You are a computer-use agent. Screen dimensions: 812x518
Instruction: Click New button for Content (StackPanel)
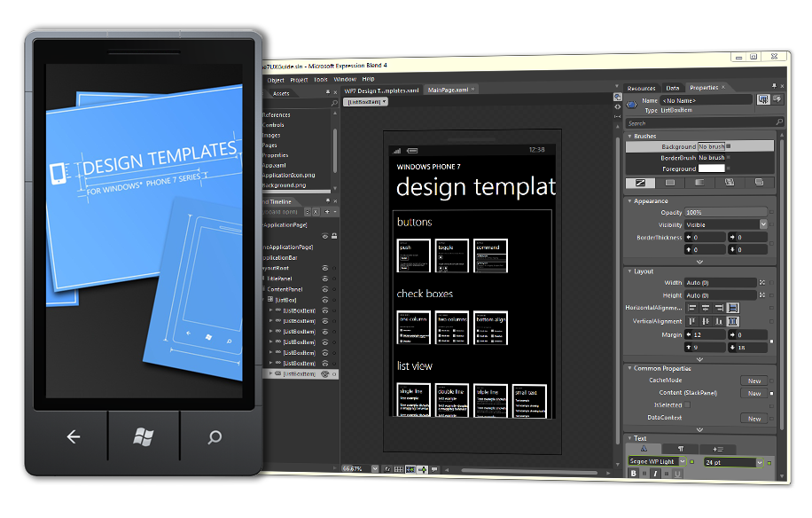tap(754, 393)
